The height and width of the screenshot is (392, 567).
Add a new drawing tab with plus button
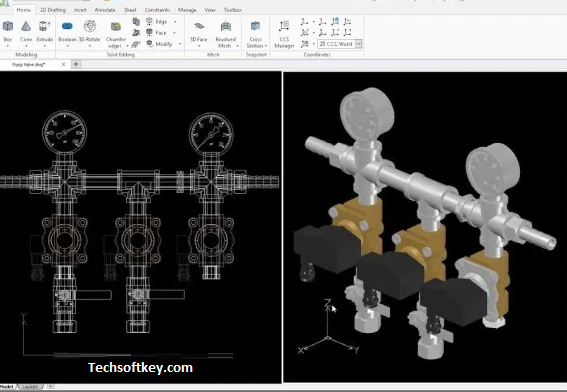(76, 64)
